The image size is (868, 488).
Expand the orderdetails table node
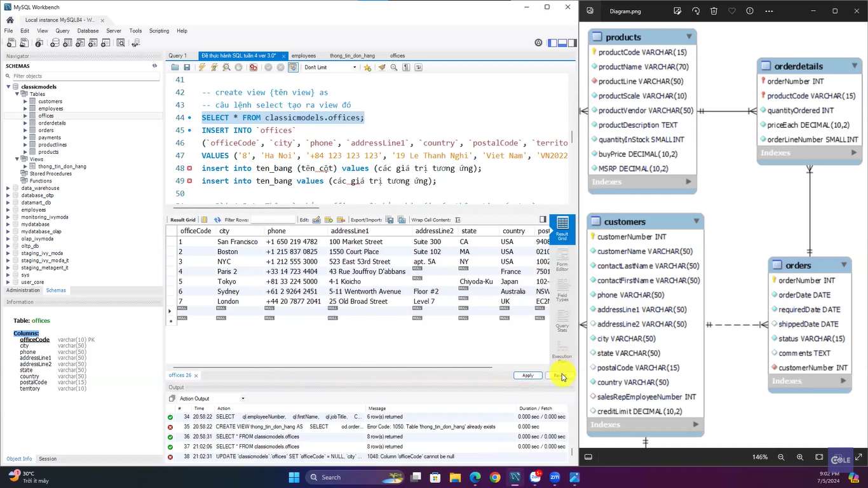(25, 123)
